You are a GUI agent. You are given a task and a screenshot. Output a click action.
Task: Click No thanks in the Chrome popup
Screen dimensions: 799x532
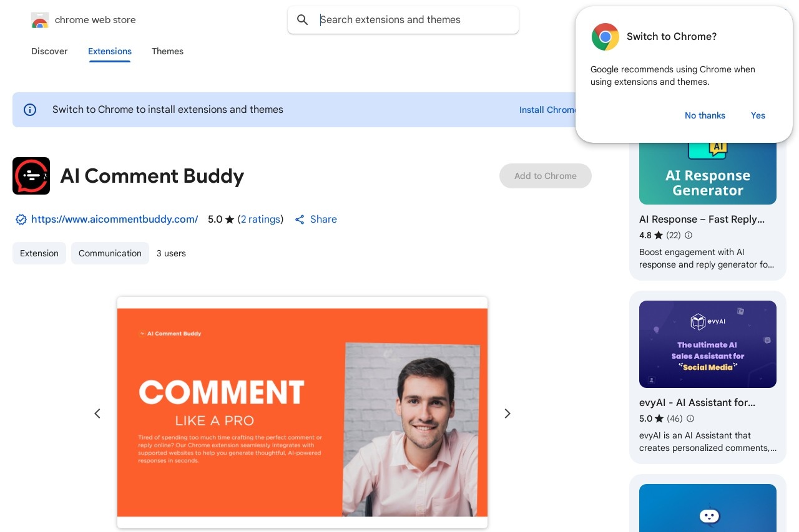click(x=705, y=115)
